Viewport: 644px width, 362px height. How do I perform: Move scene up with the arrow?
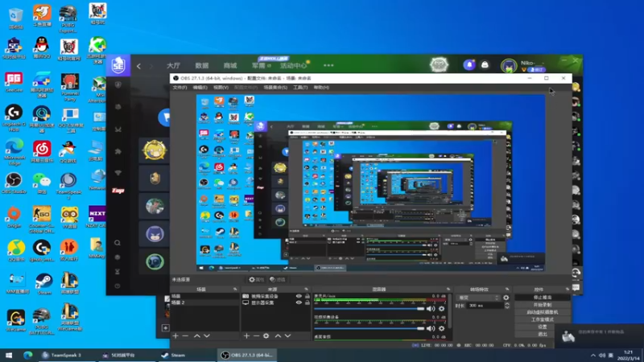[197, 335]
